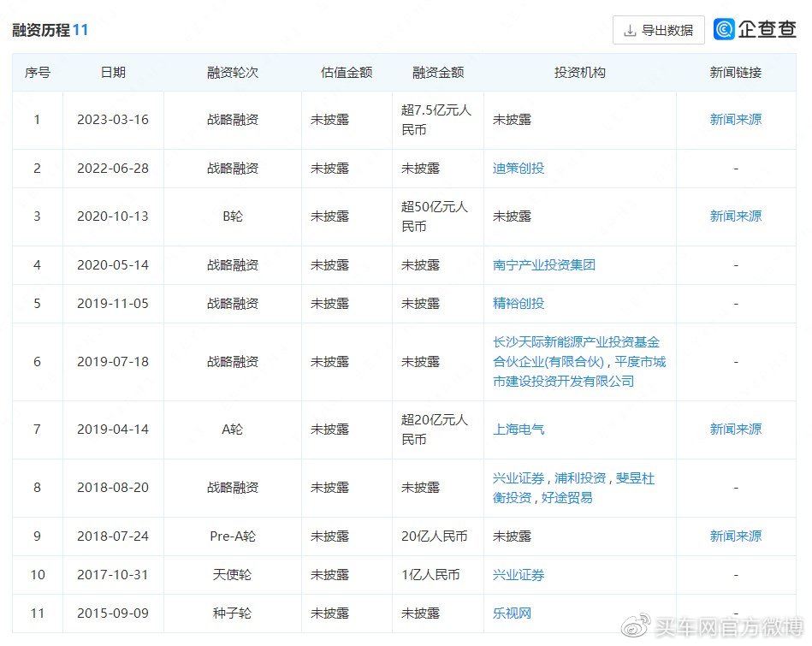Click the 融资金额 column header
The image size is (812, 646).
coord(437,73)
